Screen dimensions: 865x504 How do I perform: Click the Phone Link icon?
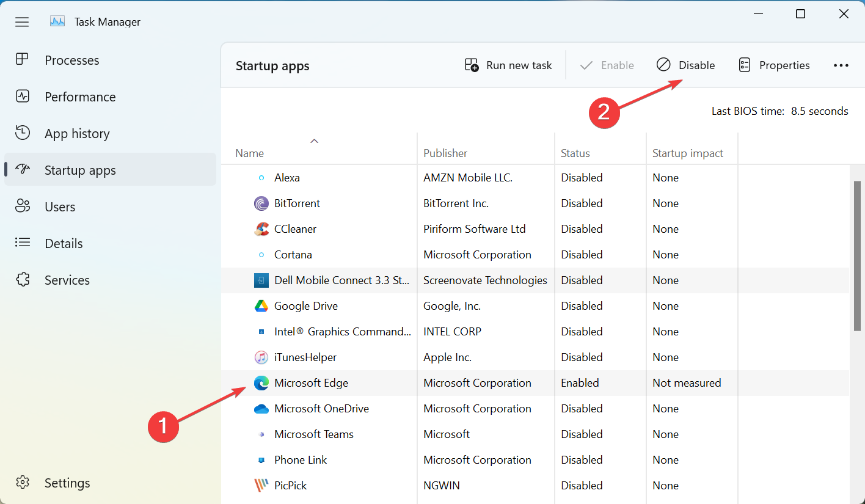[x=261, y=460]
